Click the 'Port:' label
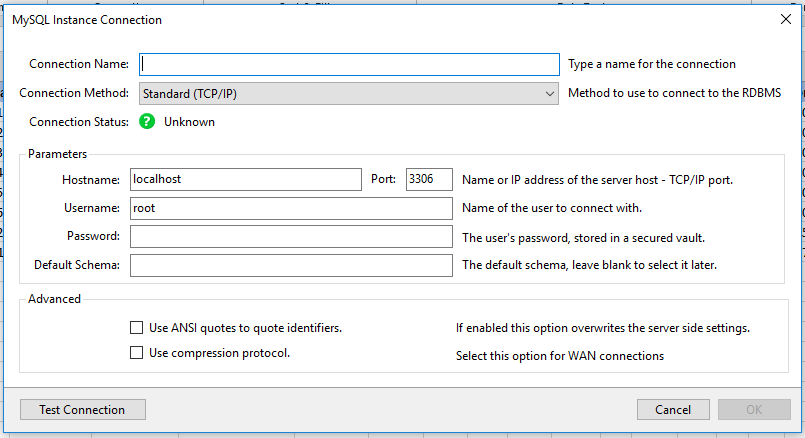Image resolution: width=805 pixels, height=438 pixels. (x=384, y=179)
